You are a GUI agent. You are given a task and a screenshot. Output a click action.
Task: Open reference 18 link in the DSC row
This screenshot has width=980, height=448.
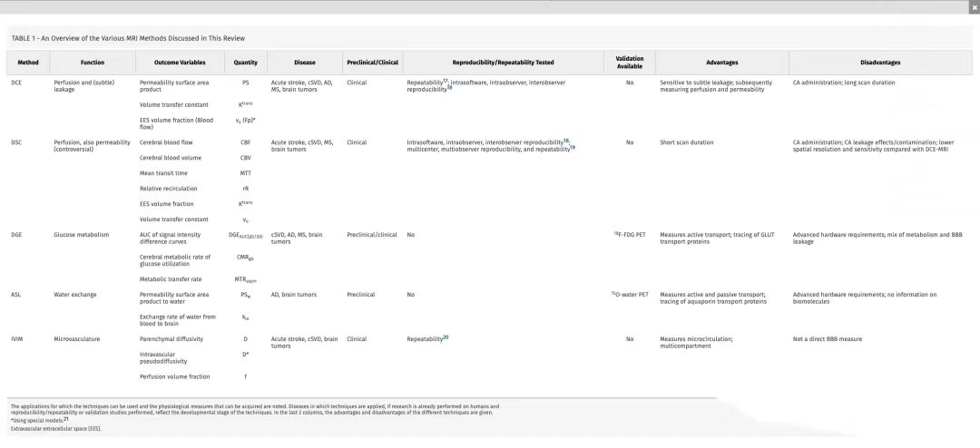[x=566, y=141]
